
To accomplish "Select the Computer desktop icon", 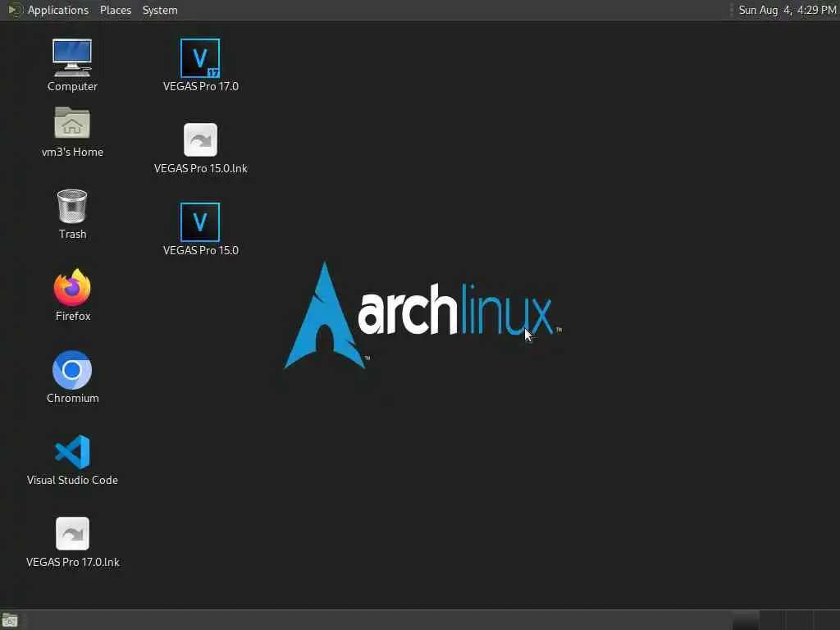I will (72, 58).
